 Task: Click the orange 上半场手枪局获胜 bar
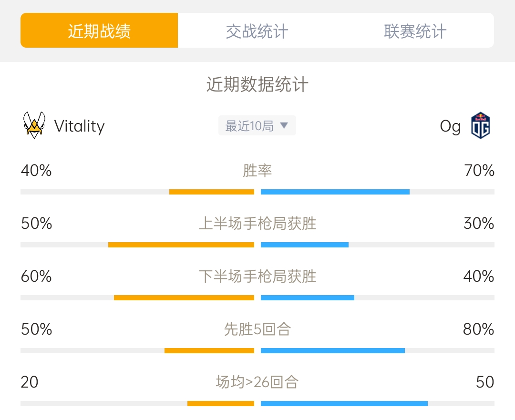point(181,245)
